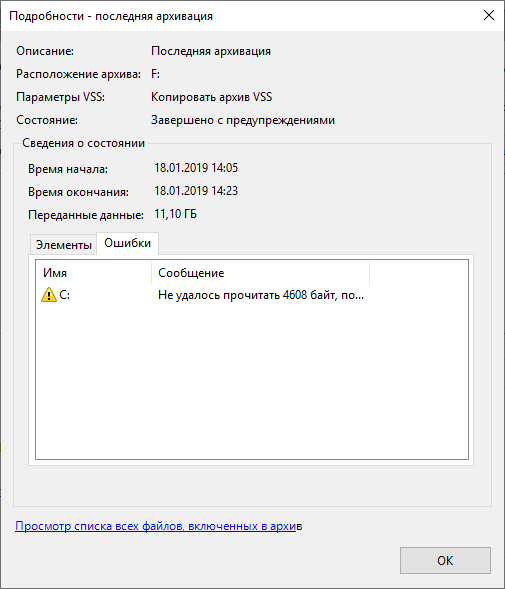
Task: Click the Копировать архив VSS text
Action: (212, 97)
